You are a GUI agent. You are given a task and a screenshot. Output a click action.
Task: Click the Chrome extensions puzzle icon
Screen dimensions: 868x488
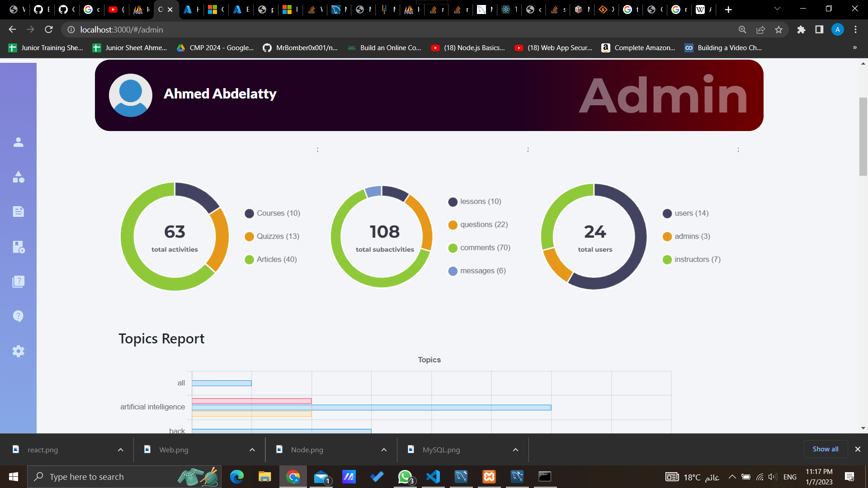(x=801, y=30)
